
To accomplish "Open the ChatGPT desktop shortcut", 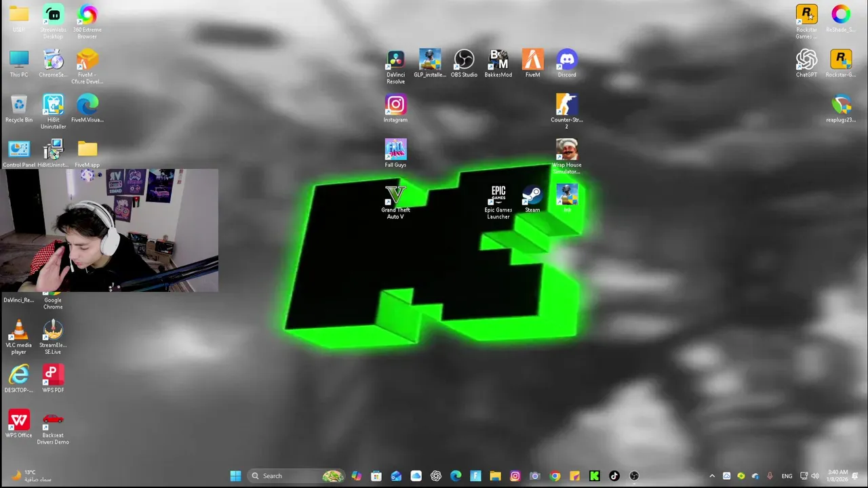I will [x=806, y=64].
